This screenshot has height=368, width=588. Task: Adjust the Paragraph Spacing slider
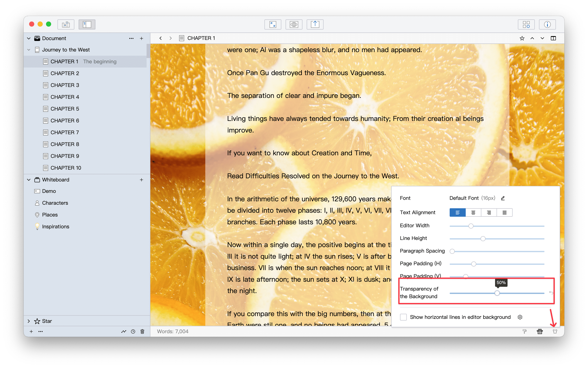click(x=452, y=252)
